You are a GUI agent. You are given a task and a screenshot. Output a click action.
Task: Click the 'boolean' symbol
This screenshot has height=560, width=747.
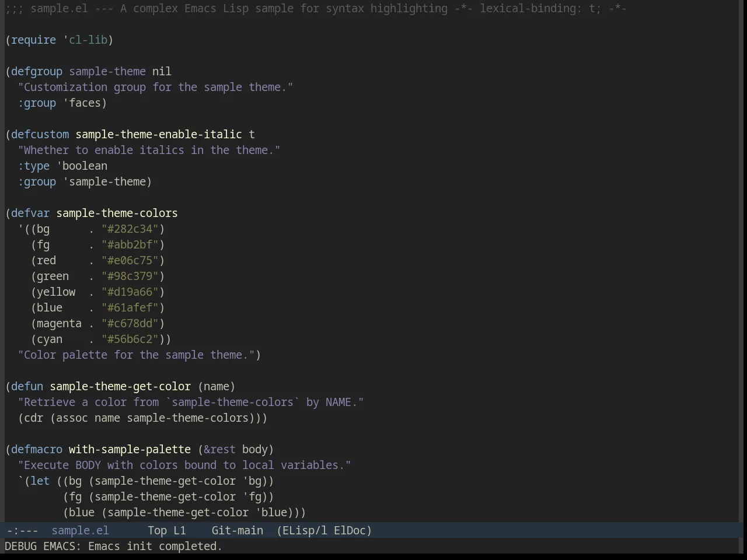click(x=85, y=166)
